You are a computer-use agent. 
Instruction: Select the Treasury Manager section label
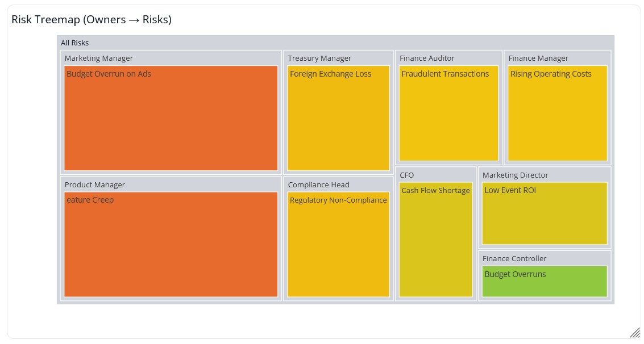[x=319, y=58]
